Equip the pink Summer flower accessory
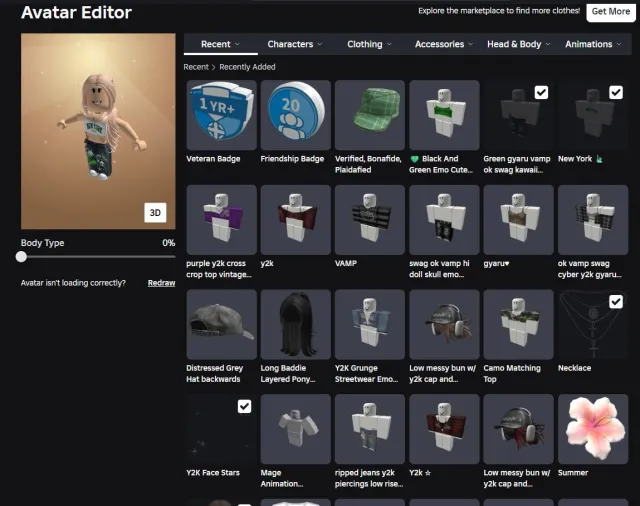 pyautogui.click(x=593, y=429)
